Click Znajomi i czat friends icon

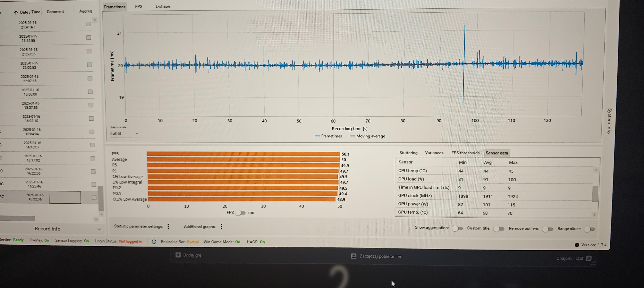coord(589,258)
